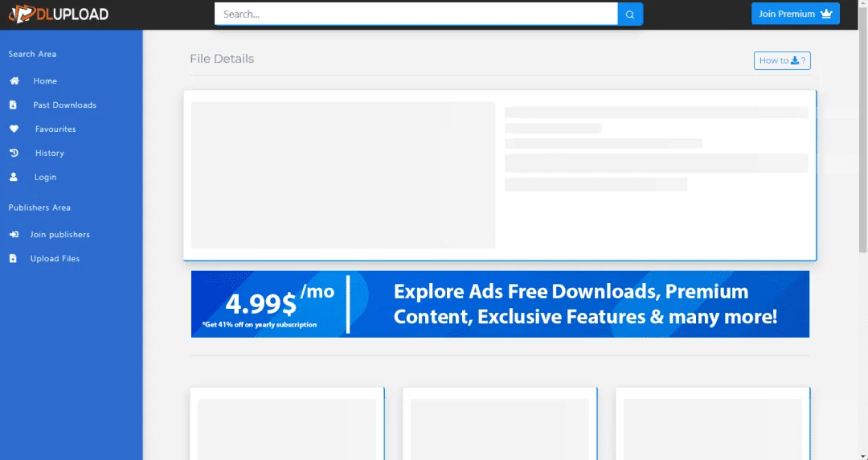Viewport: 868px width, 460px height.
Task: Click the Join publishers sign-in icon
Action: (x=14, y=235)
